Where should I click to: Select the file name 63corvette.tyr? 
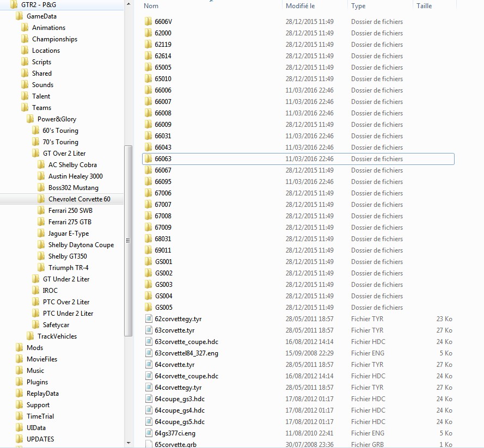[175, 330]
